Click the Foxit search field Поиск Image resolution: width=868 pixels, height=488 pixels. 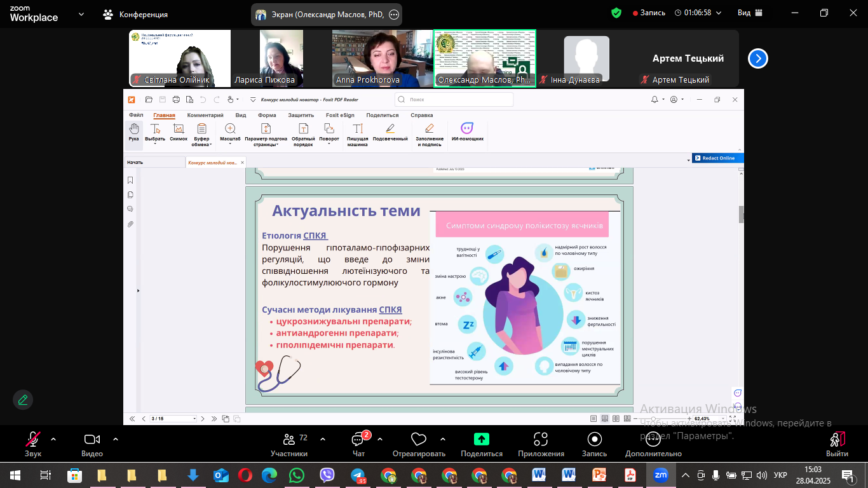pos(454,99)
